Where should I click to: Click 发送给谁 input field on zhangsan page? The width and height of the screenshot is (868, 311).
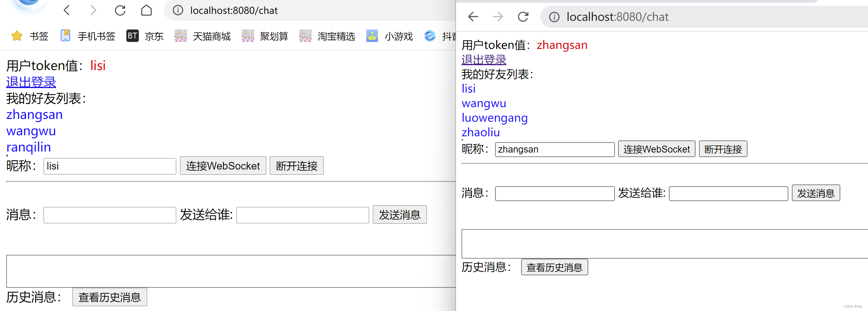(x=729, y=193)
